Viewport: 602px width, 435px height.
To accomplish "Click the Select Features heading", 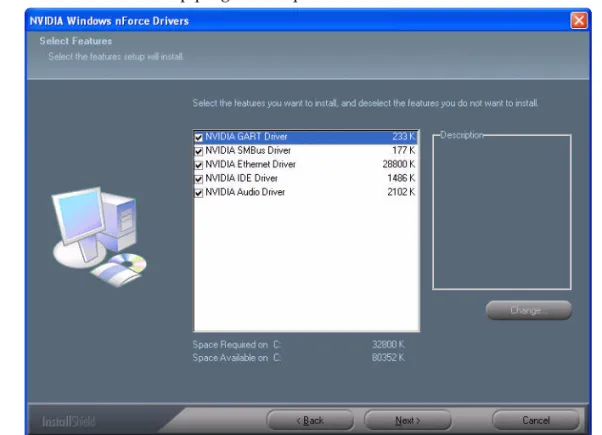I will point(76,41).
